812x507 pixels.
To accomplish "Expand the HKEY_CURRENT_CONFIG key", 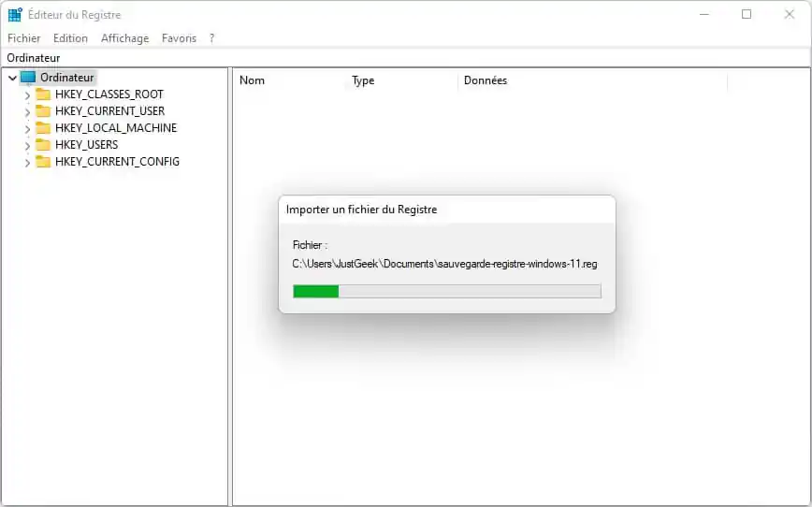I will (27, 163).
